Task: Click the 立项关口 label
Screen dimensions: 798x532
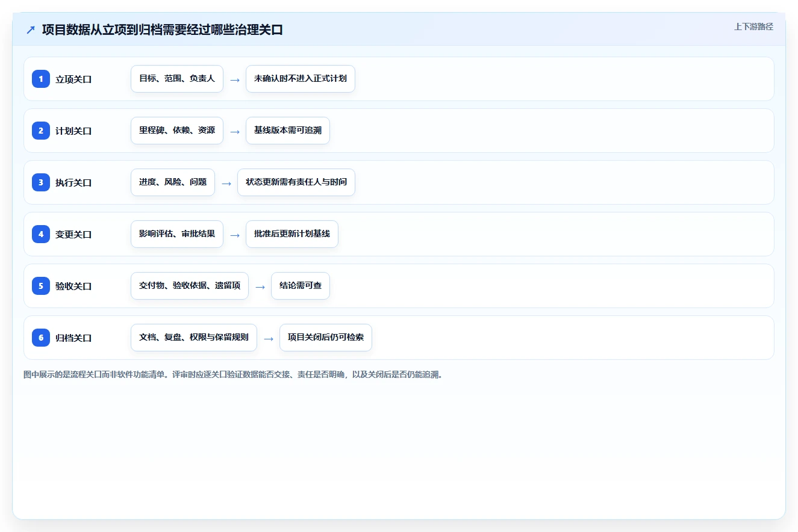Action: [x=73, y=79]
